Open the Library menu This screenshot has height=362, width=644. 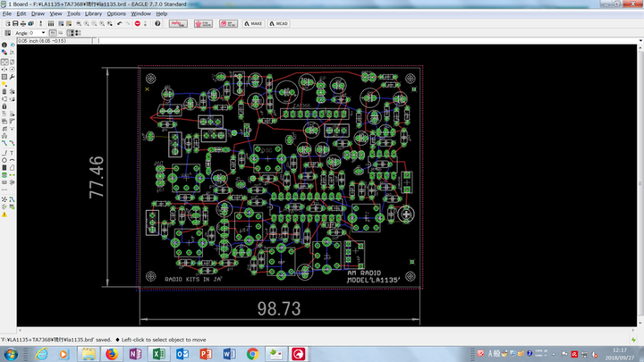click(x=93, y=14)
